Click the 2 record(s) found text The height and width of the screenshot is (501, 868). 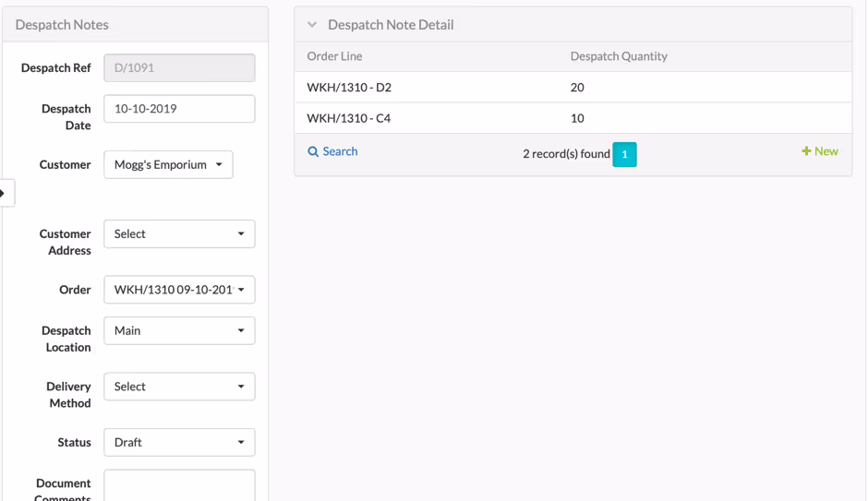coord(566,154)
